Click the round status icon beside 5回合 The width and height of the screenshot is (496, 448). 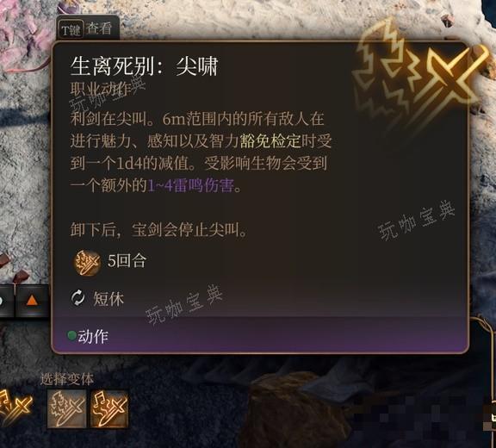click(x=87, y=262)
